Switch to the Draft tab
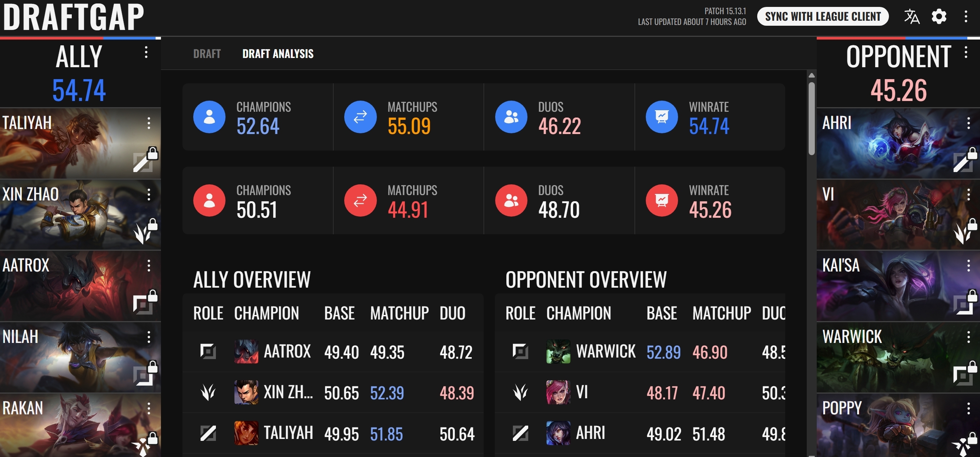This screenshot has height=457, width=980. (x=207, y=54)
